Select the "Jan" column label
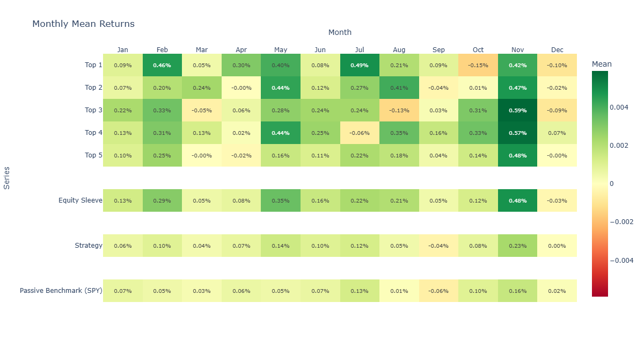 123,50
